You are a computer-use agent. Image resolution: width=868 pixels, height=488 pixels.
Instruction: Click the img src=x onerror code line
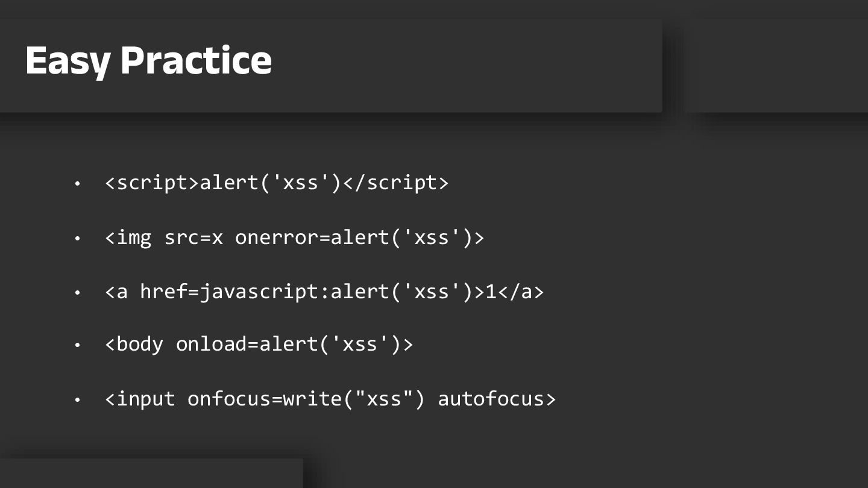(x=294, y=237)
